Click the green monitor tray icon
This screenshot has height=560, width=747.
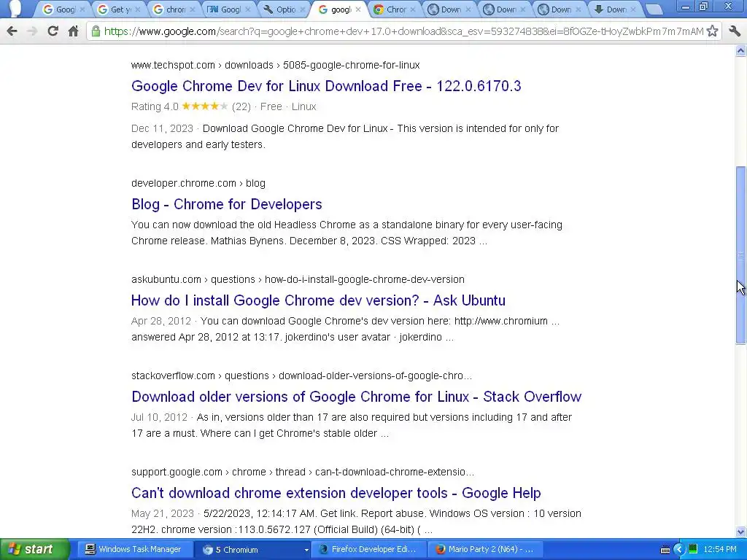point(693,549)
